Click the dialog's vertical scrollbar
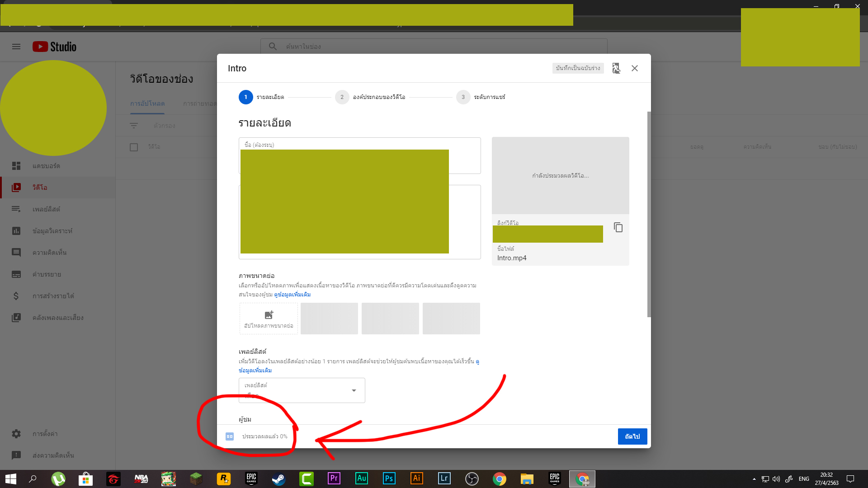868x488 pixels. (649, 215)
